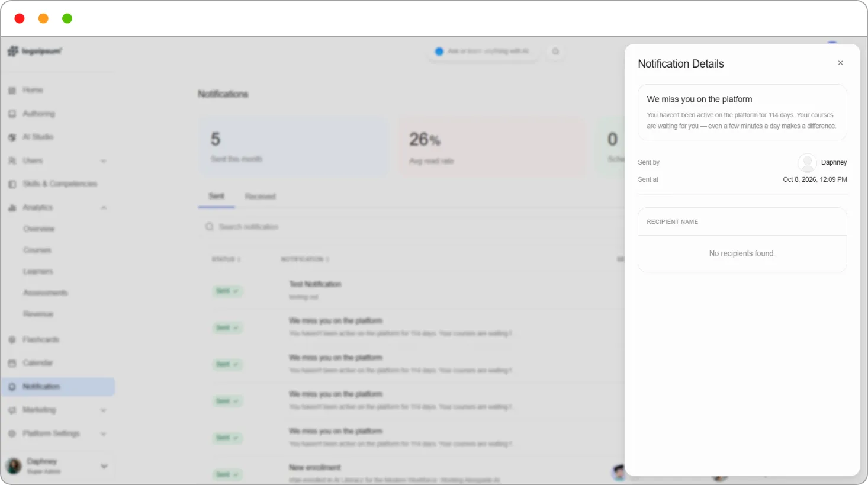Screen dimensions: 868x485
Task: Expand the Users sidebar chevron
Action: click(104, 161)
